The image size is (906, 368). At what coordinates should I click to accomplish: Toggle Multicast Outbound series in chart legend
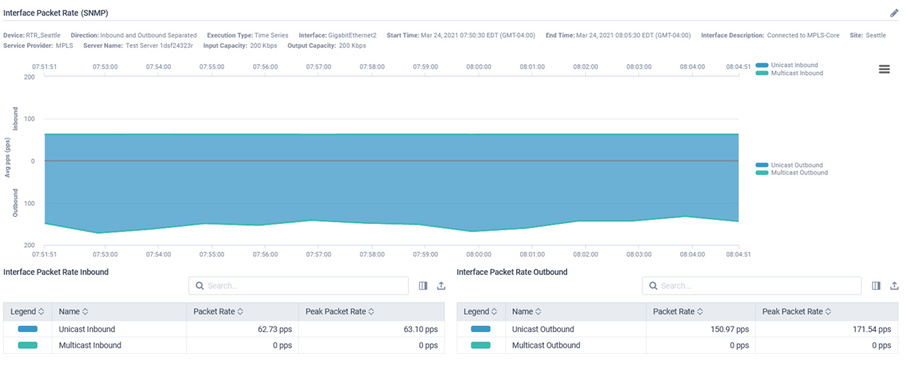click(x=791, y=173)
